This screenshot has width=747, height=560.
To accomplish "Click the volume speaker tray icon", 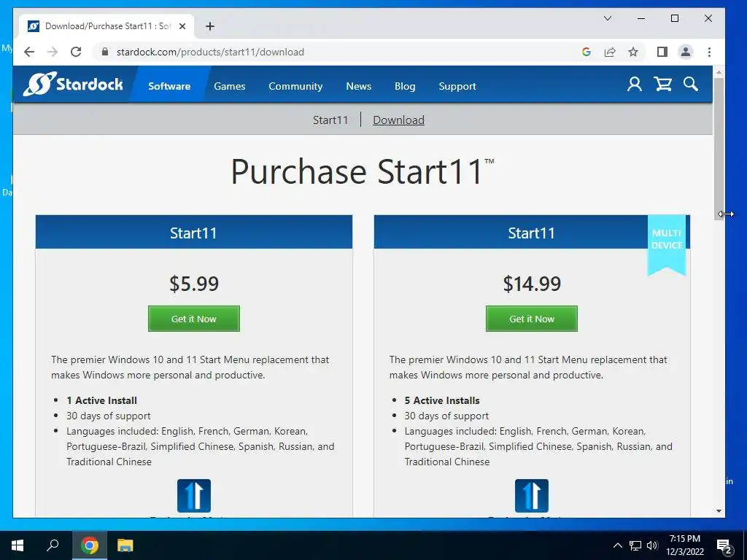I will [652, 545].
